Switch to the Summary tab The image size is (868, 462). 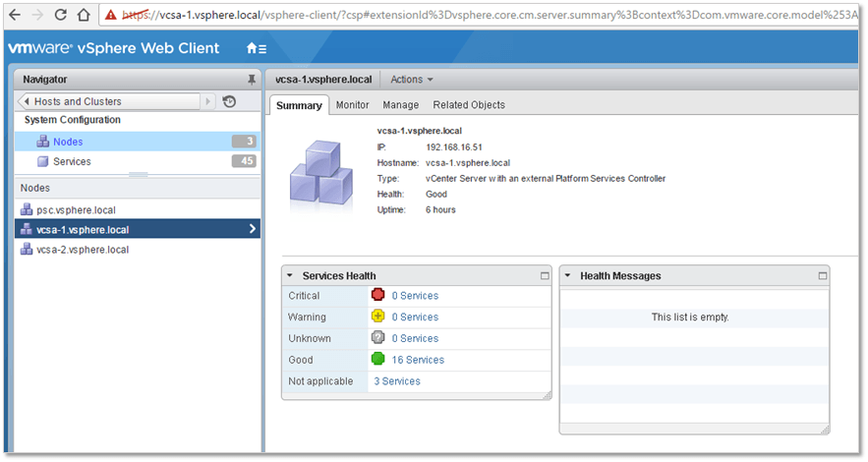(x=299, y=105)
